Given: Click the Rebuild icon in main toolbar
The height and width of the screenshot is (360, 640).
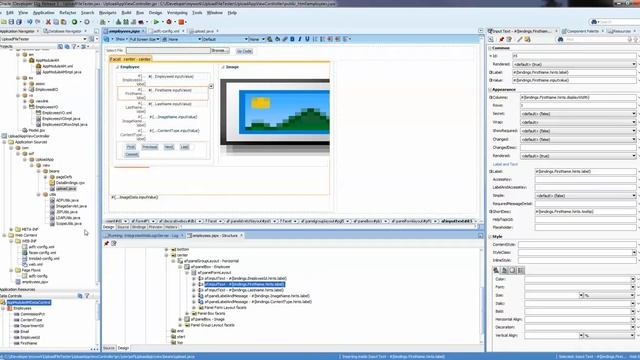Looking at the screenshot, I should coord(126,22).
